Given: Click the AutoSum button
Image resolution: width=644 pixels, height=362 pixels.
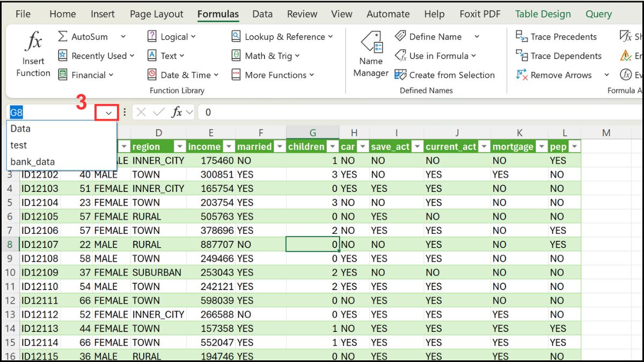Looking at the screenshot, I should [87, 36].
